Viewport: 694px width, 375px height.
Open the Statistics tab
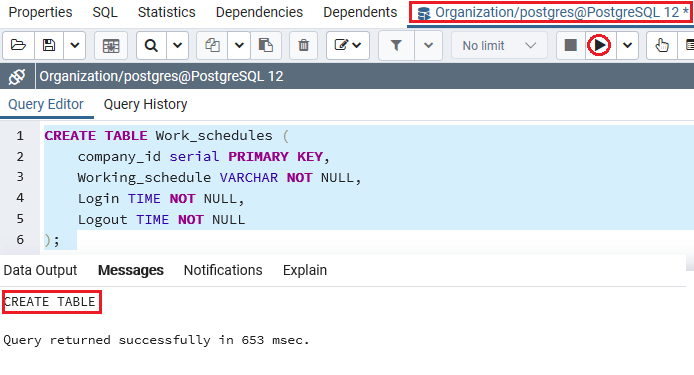166,12
